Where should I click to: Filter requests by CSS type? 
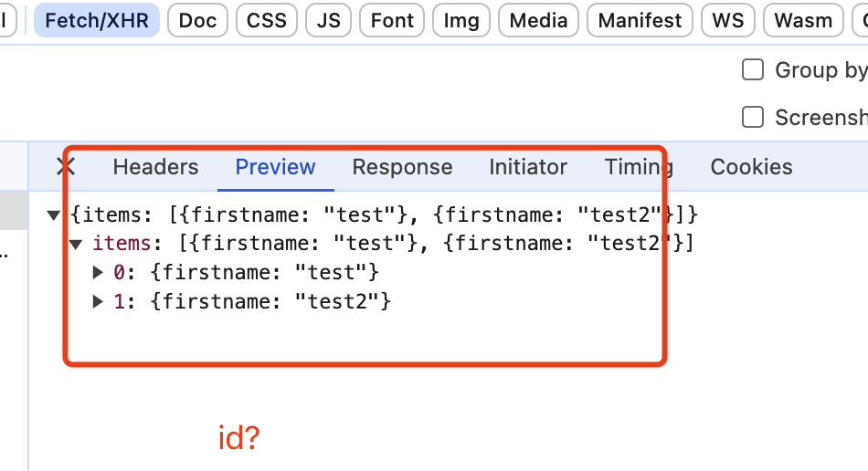pos(267,20)
